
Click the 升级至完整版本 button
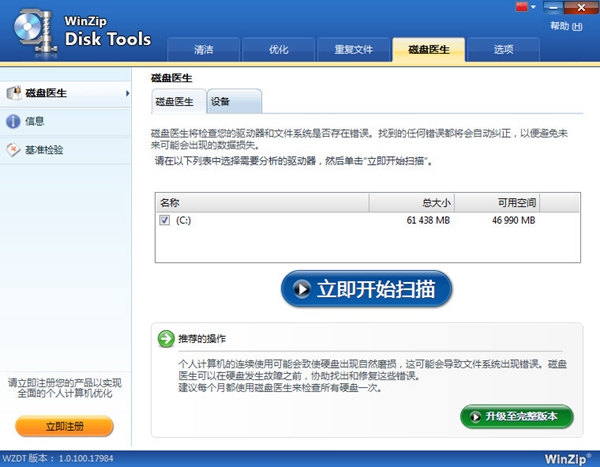click(517, 416)
